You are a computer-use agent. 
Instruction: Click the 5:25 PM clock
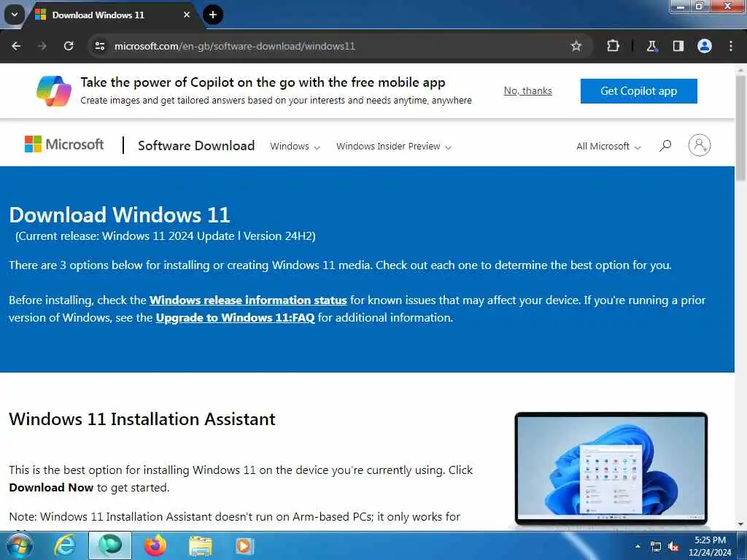[710, 540]
